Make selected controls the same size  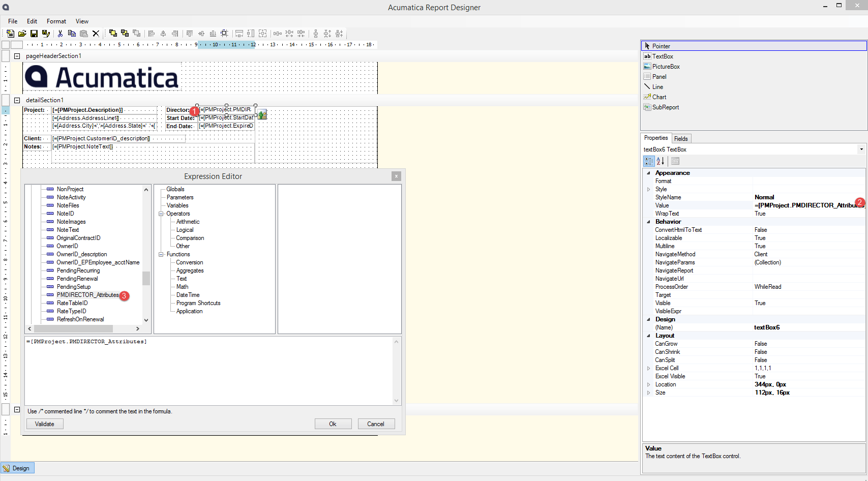point(262,34)
